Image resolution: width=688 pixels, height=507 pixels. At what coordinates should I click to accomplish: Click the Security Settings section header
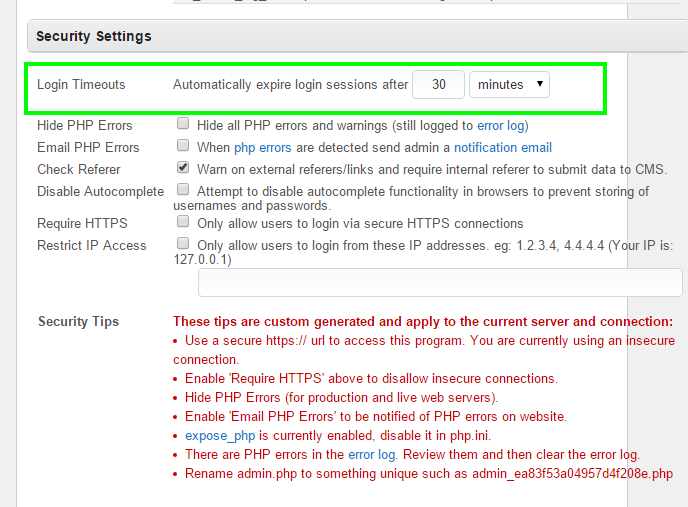click(x=94, y=36)
